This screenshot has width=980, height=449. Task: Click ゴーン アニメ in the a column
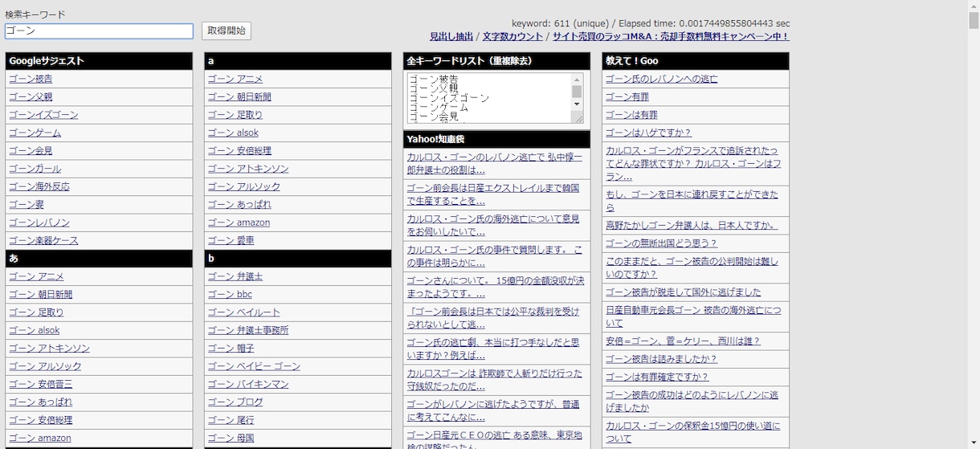(235, 79)
